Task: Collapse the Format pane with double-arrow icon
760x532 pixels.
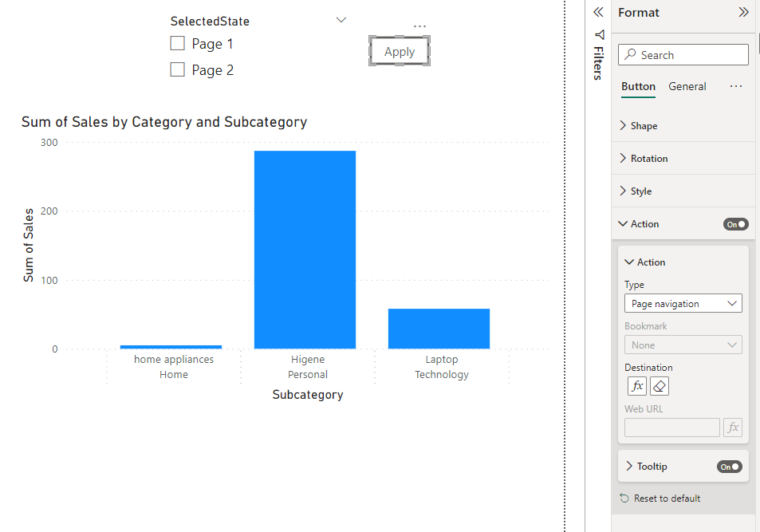Action: [743, 12]
